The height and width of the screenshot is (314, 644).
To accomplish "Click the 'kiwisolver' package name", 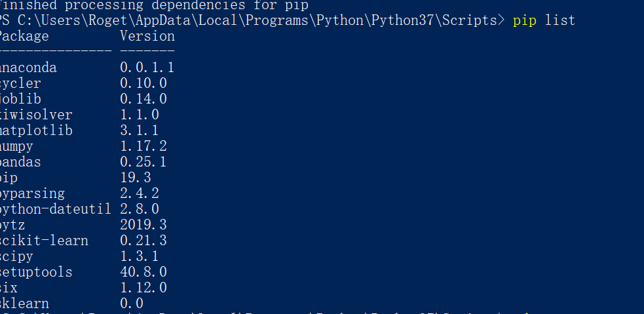I will point(36,115).
